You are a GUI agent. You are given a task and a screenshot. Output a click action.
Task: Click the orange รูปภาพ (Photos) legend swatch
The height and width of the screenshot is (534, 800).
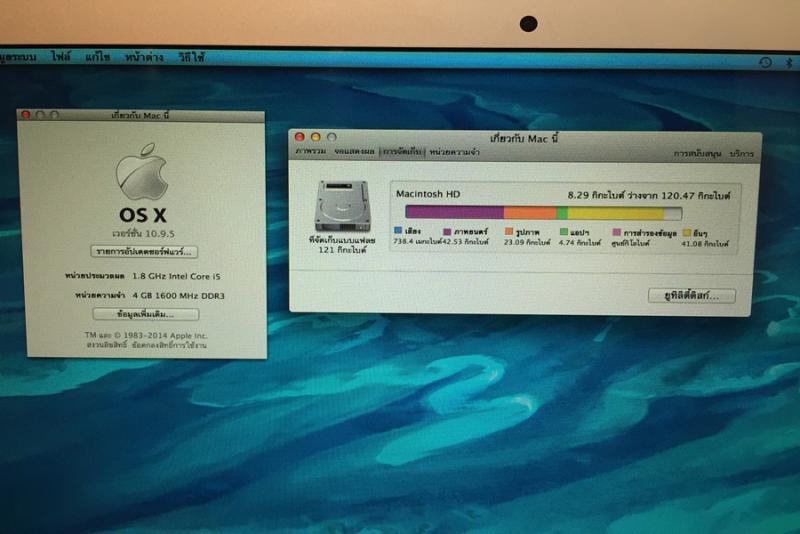click(509, 232)
